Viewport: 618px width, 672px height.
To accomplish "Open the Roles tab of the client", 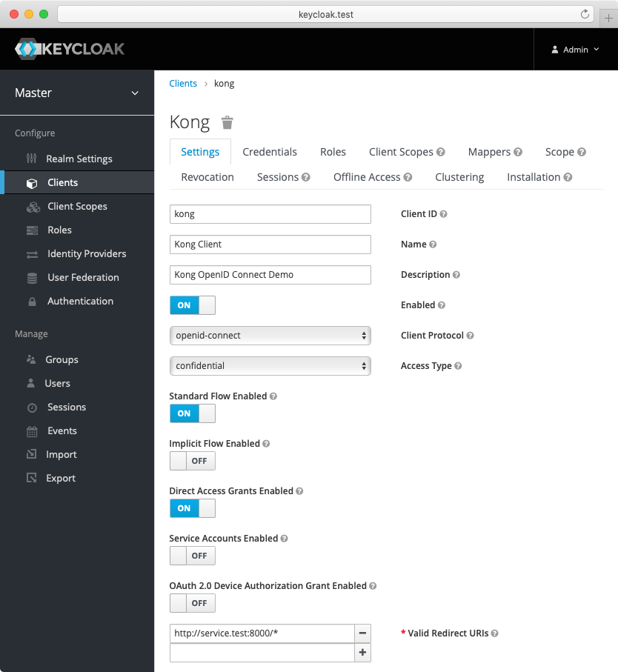I will tap(333, 152).
